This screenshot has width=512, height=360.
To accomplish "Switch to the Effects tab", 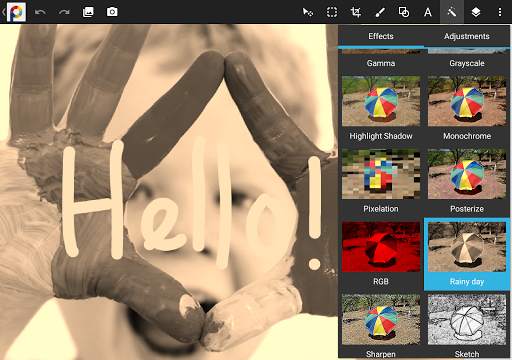I will click(381, 36).
